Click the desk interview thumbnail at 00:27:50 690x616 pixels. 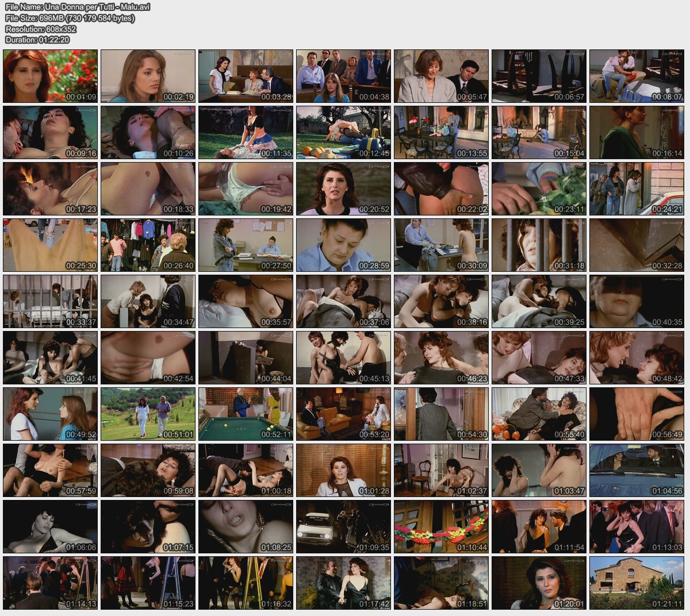click(x=246, y=245)
